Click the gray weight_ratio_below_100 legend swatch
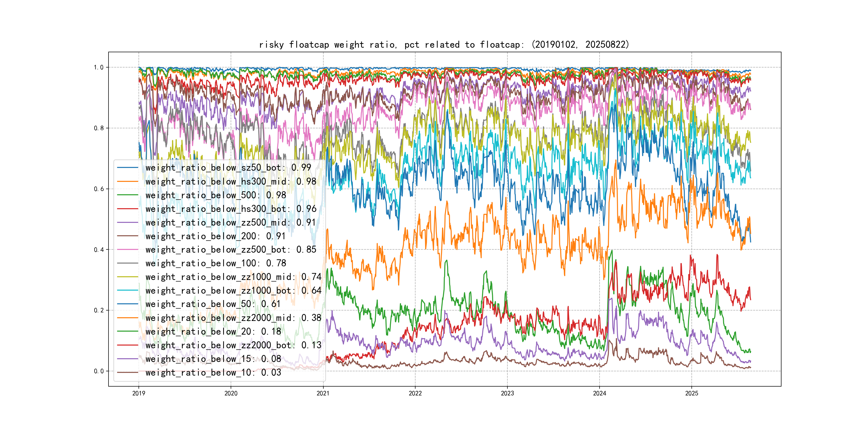Viewport: 868px width, 434px height. pos(127,263)
